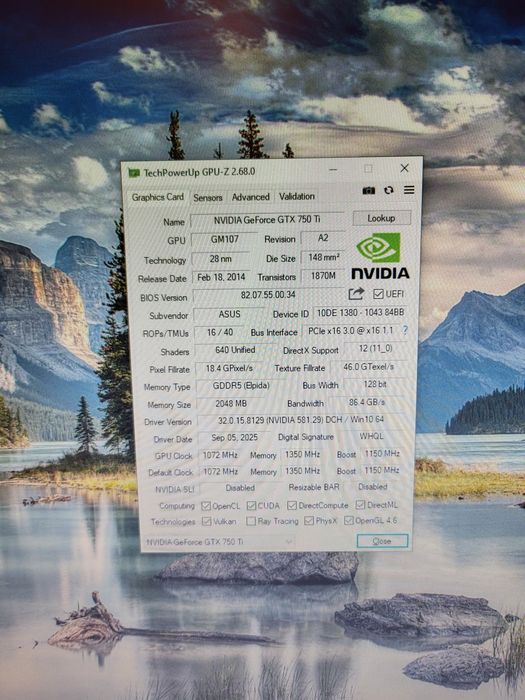Click the Driver Version value 32.0.15.8129
The height and width of the screenshot is (700, 525).
point(301,420)
